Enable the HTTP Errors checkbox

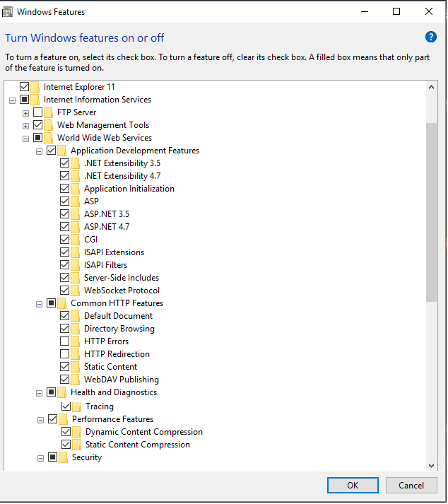click(65, 341)
